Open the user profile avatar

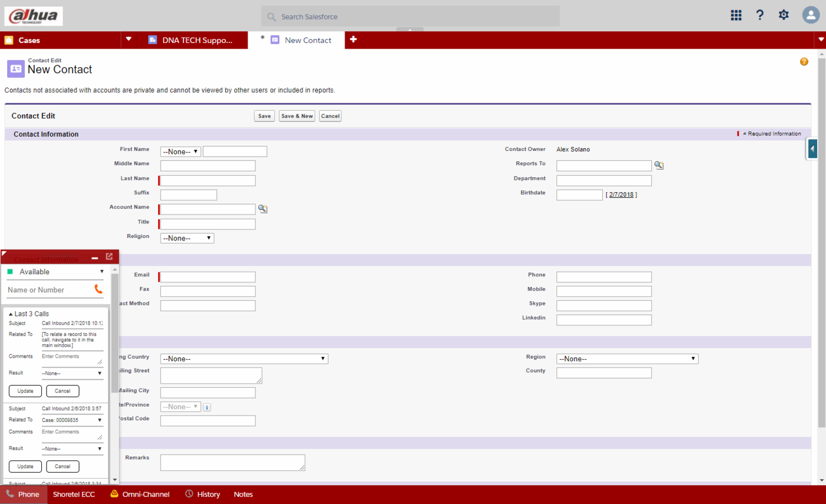(x=811, y=15)
